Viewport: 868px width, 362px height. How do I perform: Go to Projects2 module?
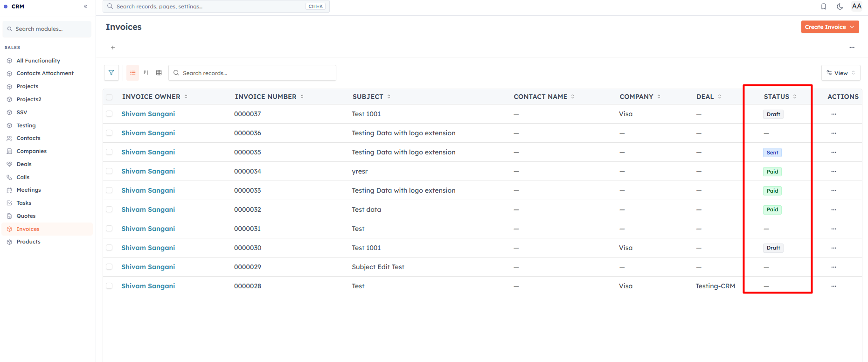[x=29, y=99]
